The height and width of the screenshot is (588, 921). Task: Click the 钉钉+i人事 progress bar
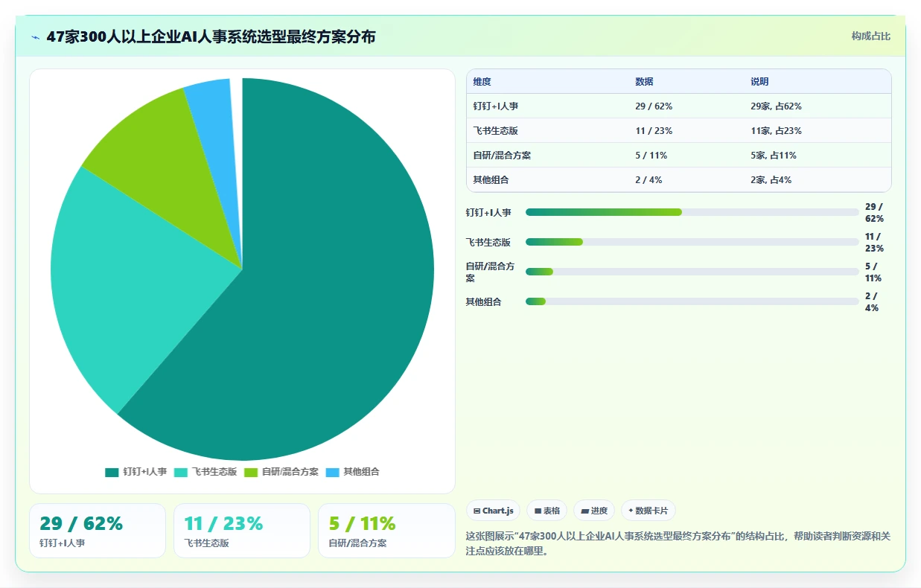(692, 212)
